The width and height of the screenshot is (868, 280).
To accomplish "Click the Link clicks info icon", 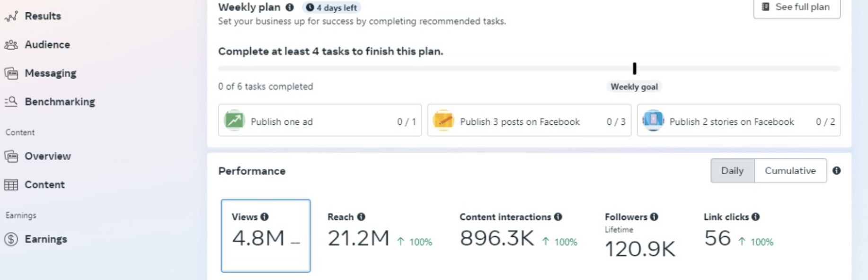I will point(755,217).
